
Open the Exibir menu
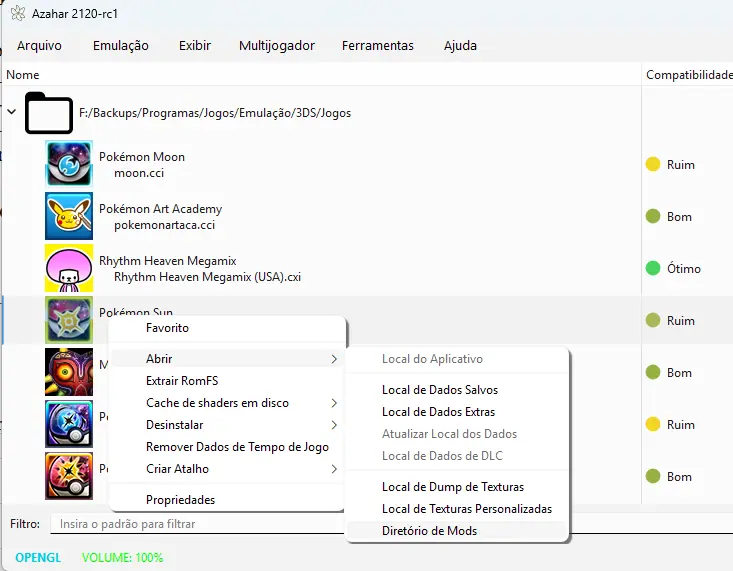[194, 45]
